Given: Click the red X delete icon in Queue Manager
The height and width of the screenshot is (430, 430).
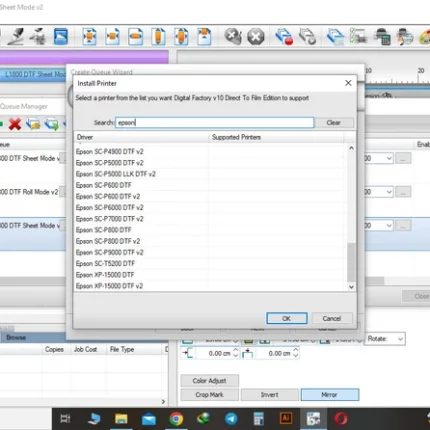Looking at the screenshot, I should 15,124.
